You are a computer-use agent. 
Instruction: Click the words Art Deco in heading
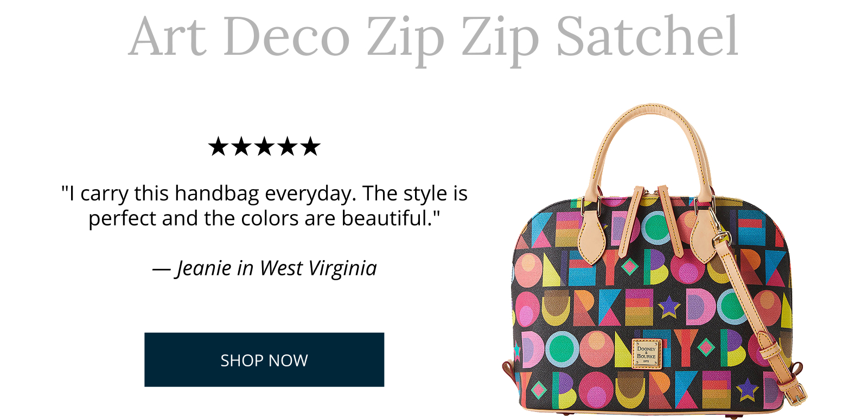[x=239, y=37]
